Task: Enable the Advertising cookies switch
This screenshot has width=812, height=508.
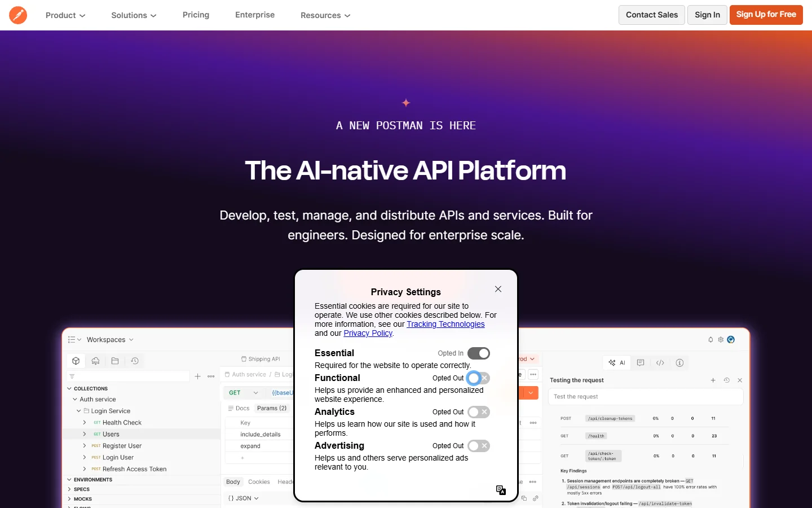Action: pos(479,446)
